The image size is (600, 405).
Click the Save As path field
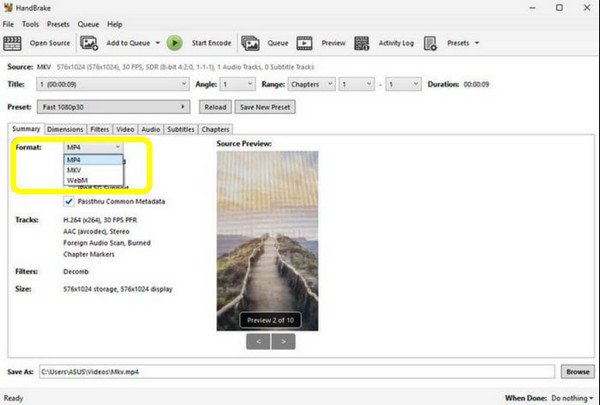tap(297, 372)
